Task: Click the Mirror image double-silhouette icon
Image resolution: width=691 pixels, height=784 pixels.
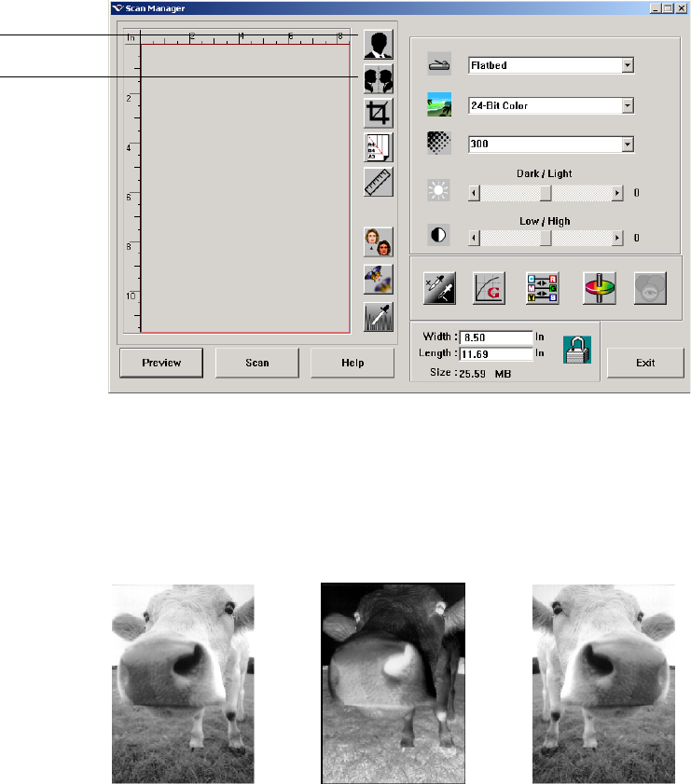Action: click(379, 79)
